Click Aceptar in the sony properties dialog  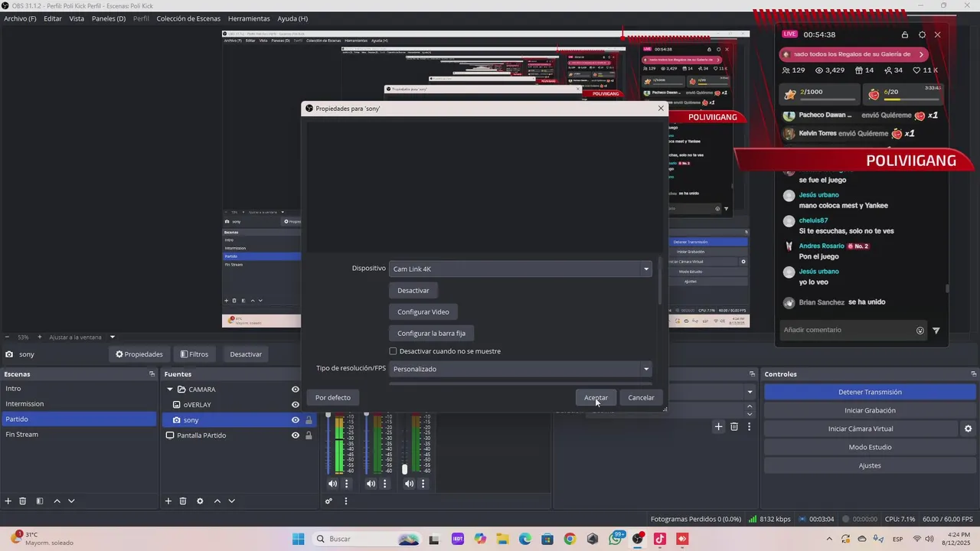(x=596, y=397)
